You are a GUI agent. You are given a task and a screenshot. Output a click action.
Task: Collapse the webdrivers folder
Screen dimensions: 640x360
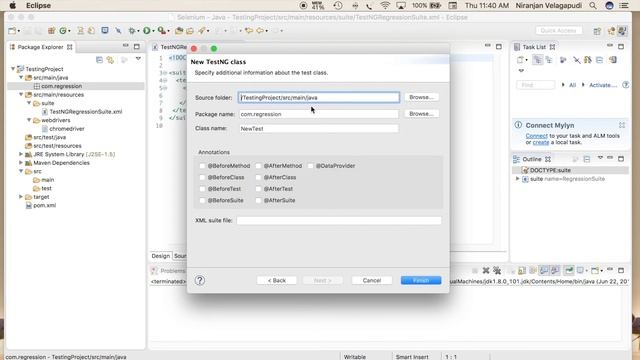tap(29, 120)
